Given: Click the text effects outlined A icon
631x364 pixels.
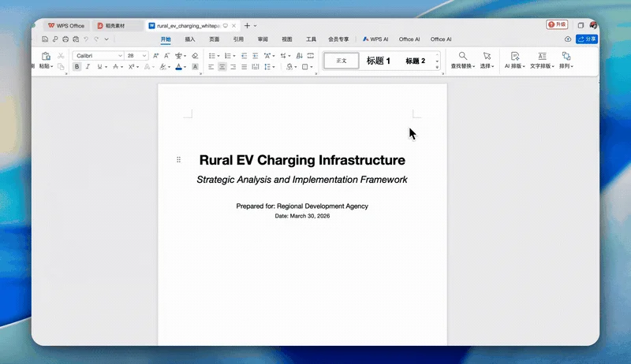Looking at the screenshot, I should (x=147, y=67).
